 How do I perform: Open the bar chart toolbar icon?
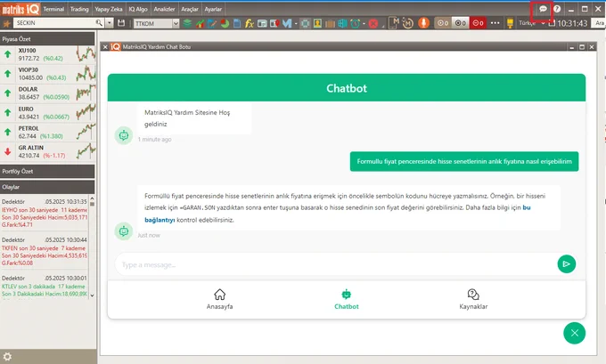click(200, 23)
